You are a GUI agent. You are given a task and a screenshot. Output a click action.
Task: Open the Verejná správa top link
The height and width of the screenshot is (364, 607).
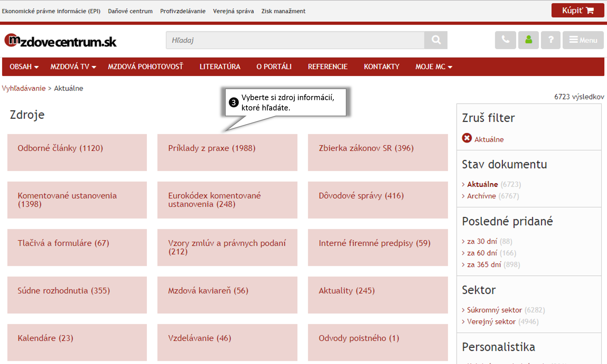233,11
